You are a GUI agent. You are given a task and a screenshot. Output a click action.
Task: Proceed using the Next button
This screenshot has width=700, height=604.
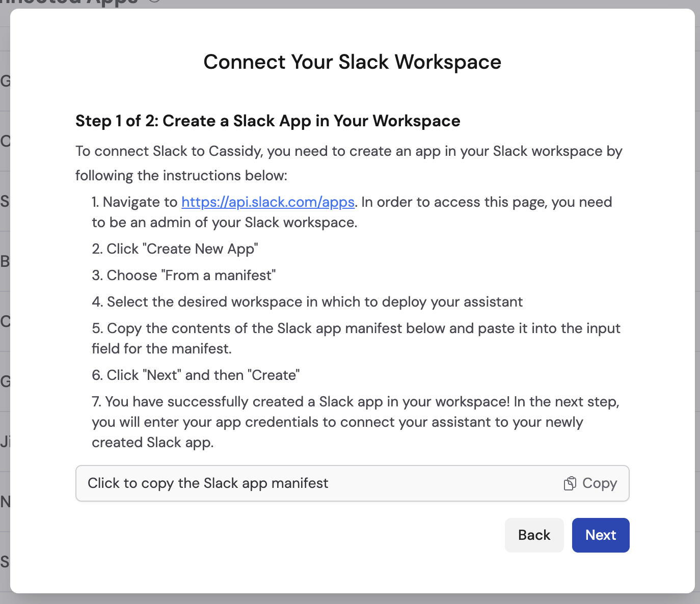[600, 535]
